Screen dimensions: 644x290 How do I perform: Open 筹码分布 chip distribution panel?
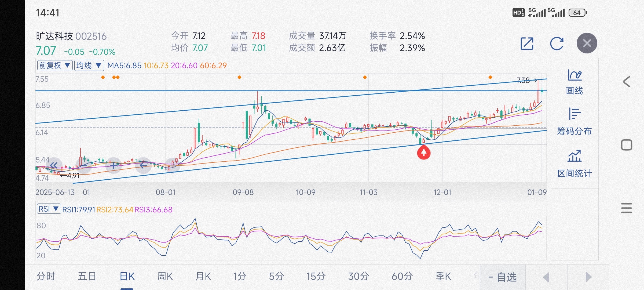click(575, 122)
